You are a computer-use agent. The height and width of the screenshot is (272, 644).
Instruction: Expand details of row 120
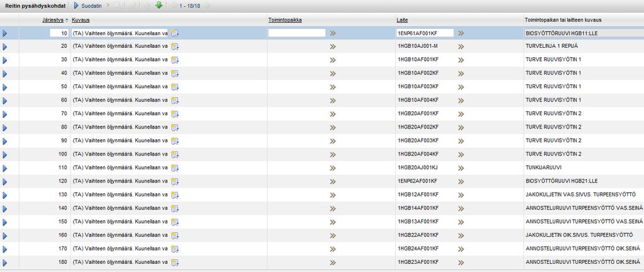pos(5,181)
